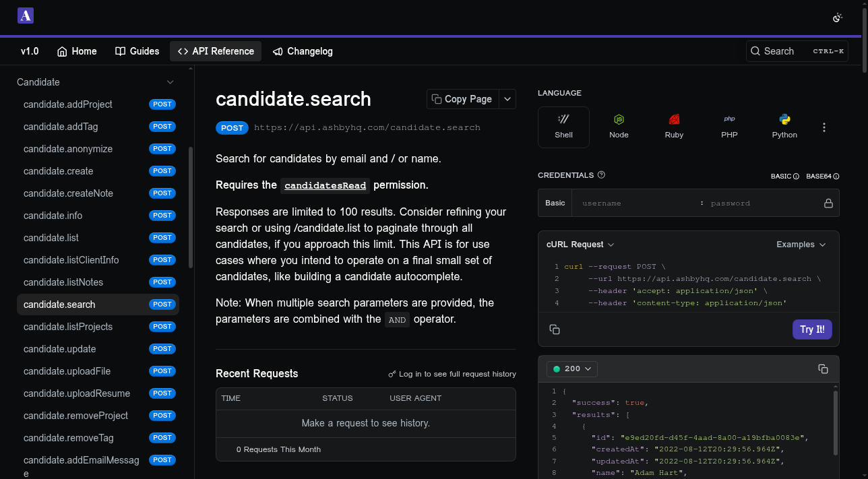
Task: Open cURL Request dropdown
Action: tap(580, 245)
